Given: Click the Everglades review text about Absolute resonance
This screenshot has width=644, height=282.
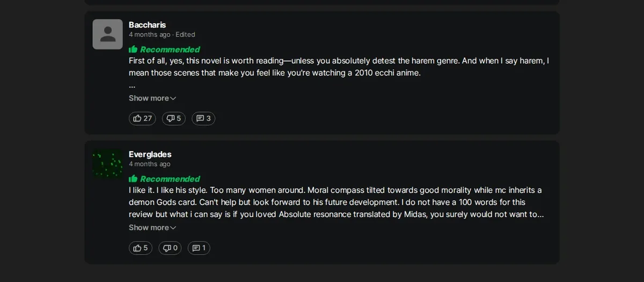Looking at the screenshot, I should 336,203.
